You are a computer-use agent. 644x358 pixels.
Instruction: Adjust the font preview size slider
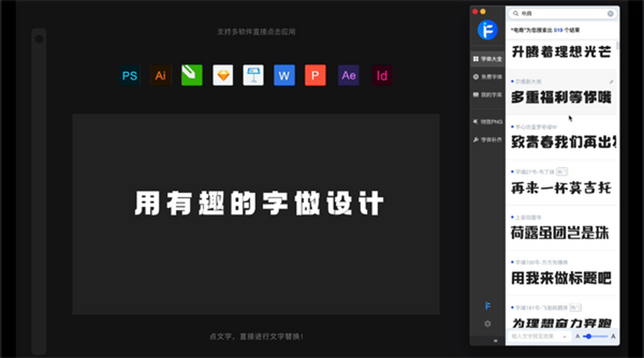(x=589, y=336)
